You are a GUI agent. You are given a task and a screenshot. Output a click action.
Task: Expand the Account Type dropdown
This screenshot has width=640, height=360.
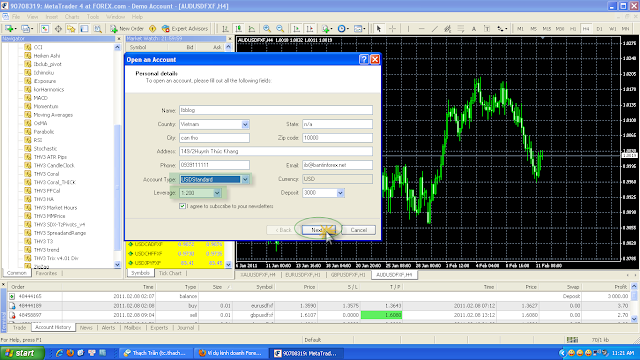245,180
